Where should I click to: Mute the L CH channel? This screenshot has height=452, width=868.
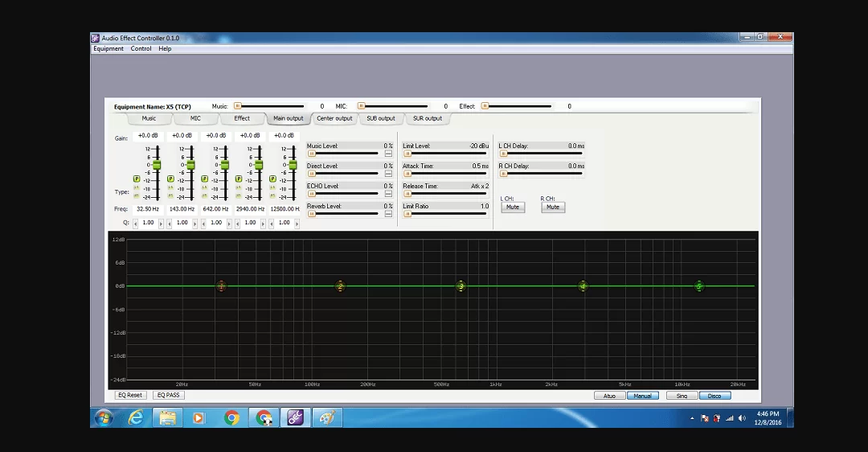pos(512,208)
